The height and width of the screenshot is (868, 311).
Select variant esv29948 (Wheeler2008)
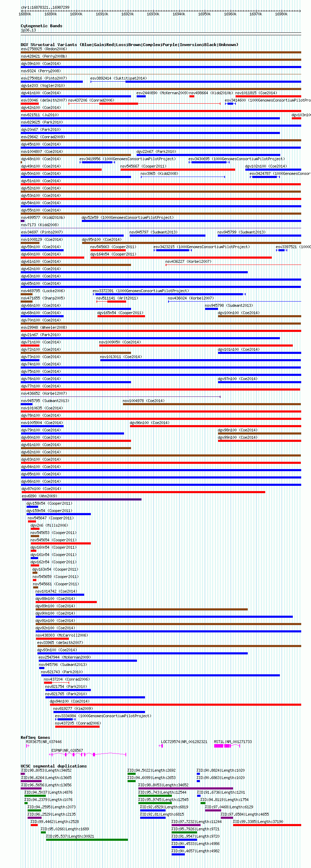coord(44,327)
